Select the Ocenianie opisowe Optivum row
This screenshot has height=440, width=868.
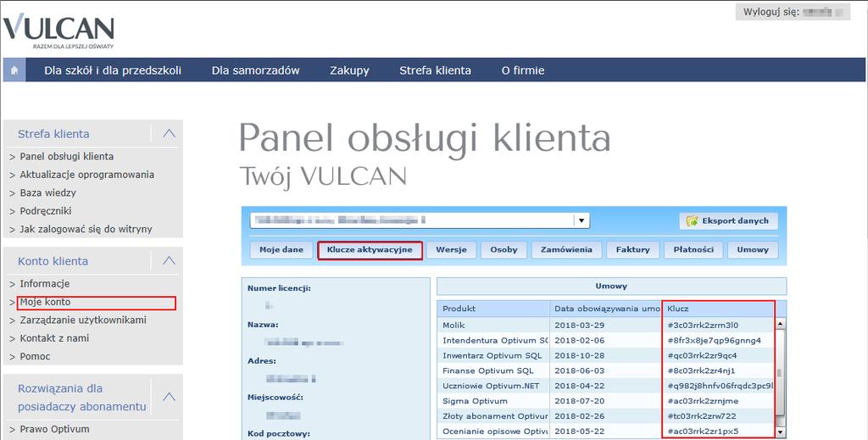click(x=605, y=432)
